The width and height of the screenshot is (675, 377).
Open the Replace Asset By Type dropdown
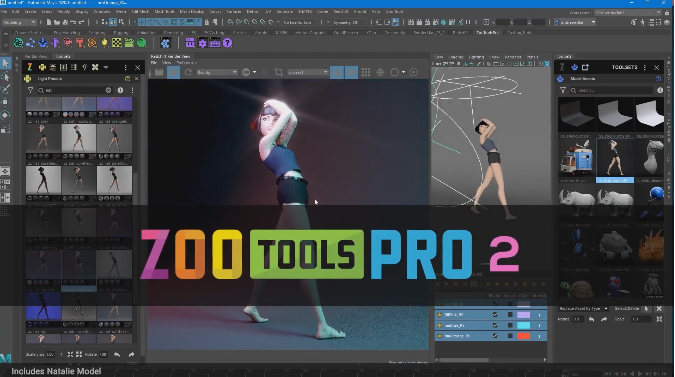tap(583, 309)
